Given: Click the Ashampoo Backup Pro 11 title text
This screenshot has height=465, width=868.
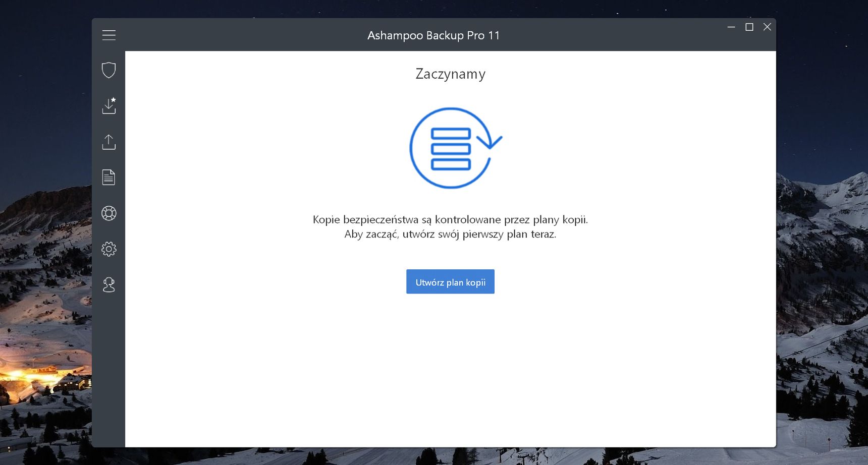Looking at the screenshot, I should [433, 35].
